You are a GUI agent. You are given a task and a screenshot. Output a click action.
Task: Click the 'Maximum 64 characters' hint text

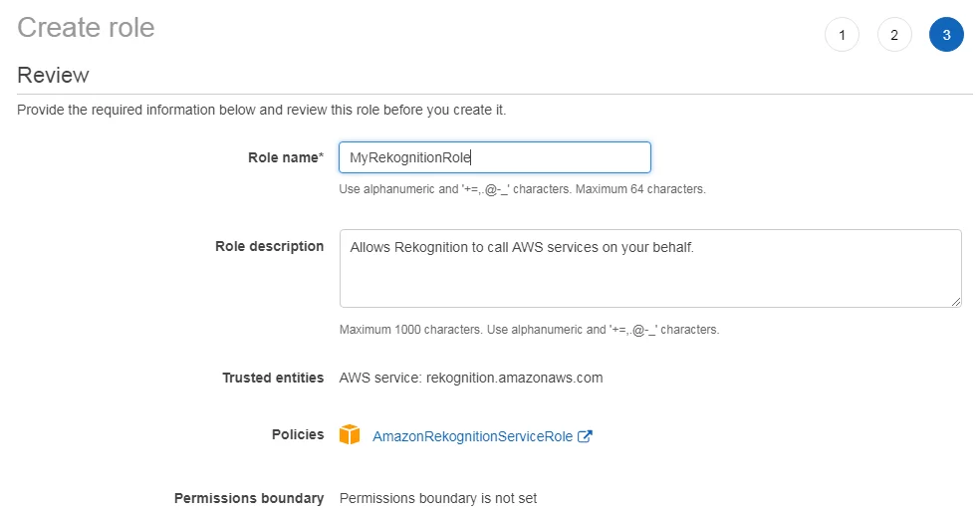640,188
